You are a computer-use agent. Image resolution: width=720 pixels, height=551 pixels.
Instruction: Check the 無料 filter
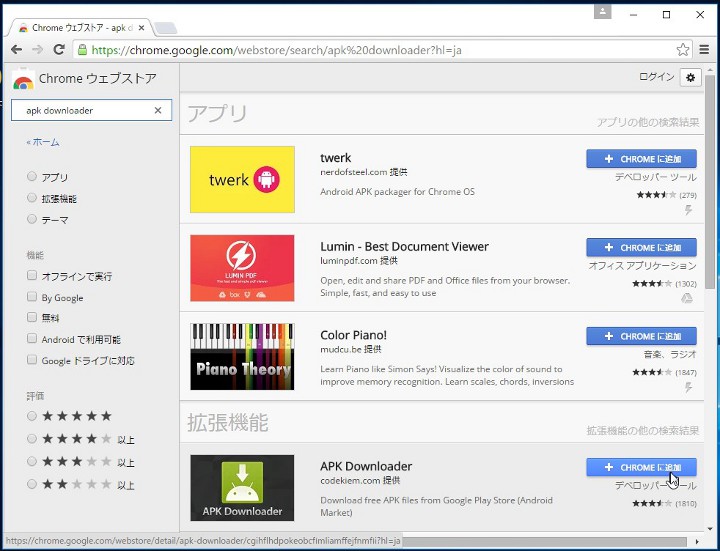pos(32,317)
